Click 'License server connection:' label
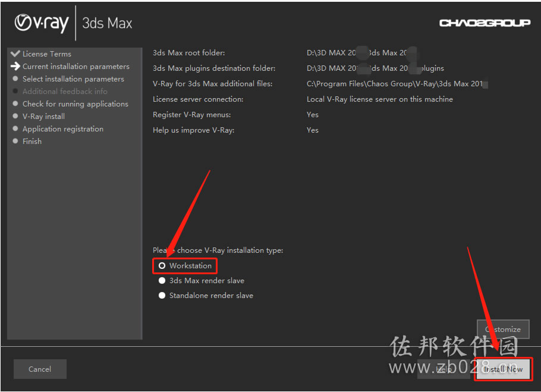The height and width of the screenshot is (392, 541). [x=198, y=99]
